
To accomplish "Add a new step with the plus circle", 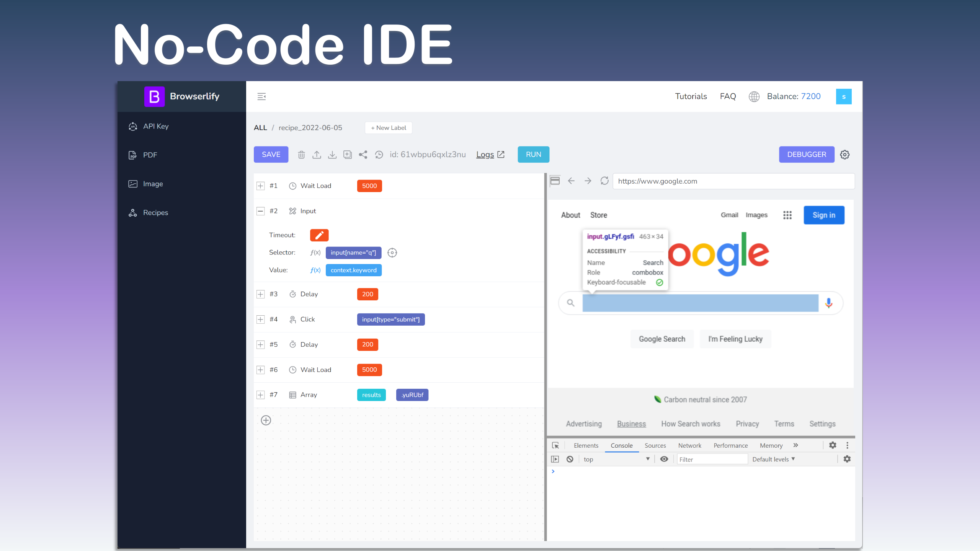I will [266, 420].
